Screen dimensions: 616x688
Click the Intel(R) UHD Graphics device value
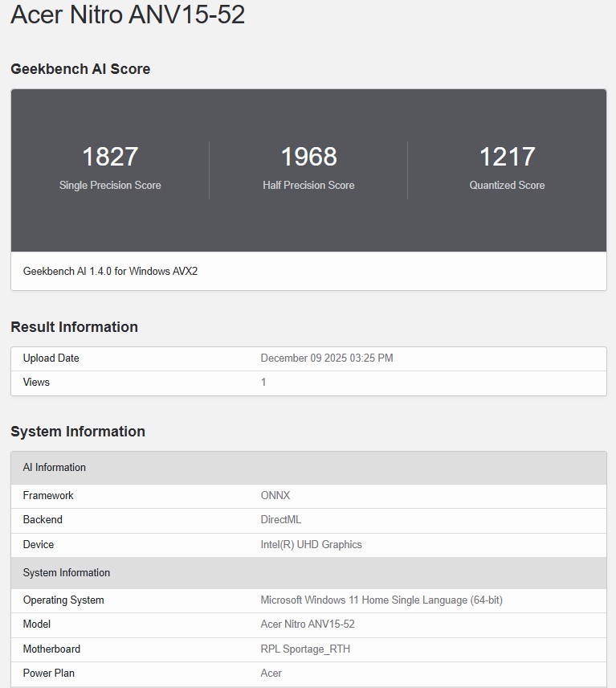pyautogui.click(x=311, y=545)
